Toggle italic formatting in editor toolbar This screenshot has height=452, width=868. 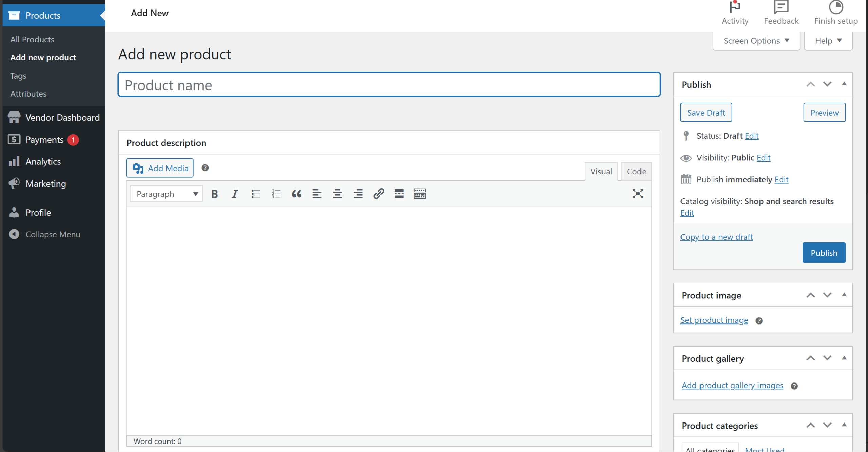(x=235, y=194)
